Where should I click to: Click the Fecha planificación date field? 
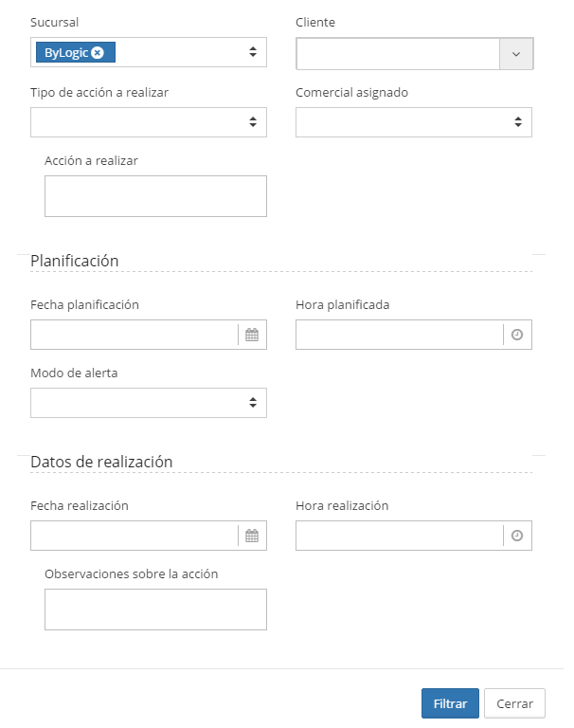coord(134,335)
